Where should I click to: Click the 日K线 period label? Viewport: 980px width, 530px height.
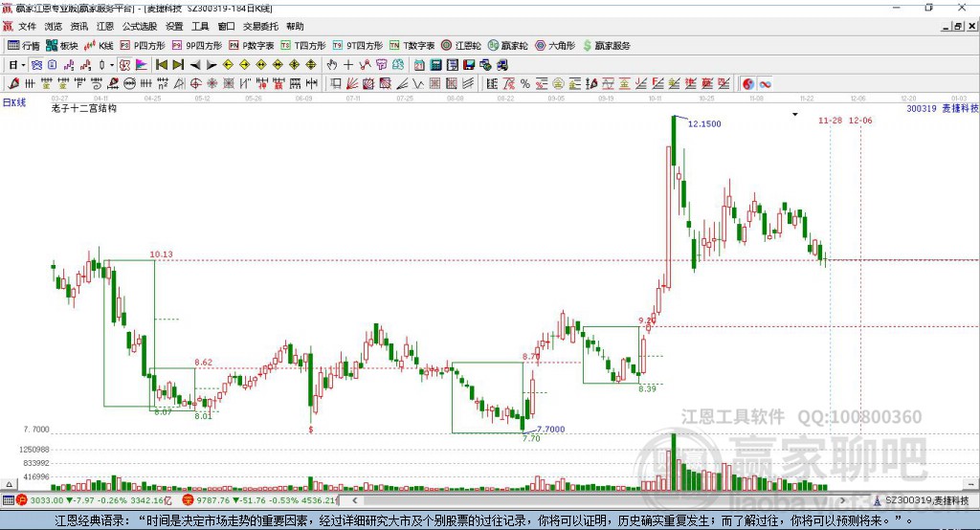point(14,102)
